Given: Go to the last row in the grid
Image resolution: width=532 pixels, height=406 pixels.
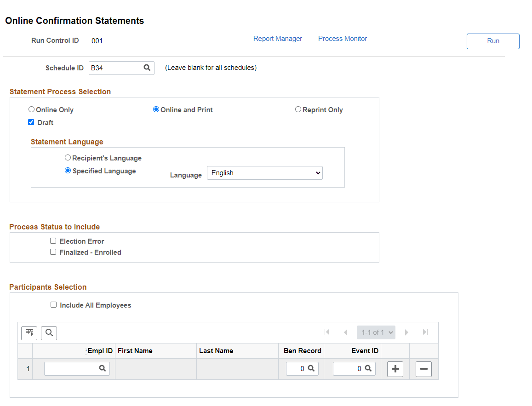Looking at the screenshot, I should [x=425, y=332].
